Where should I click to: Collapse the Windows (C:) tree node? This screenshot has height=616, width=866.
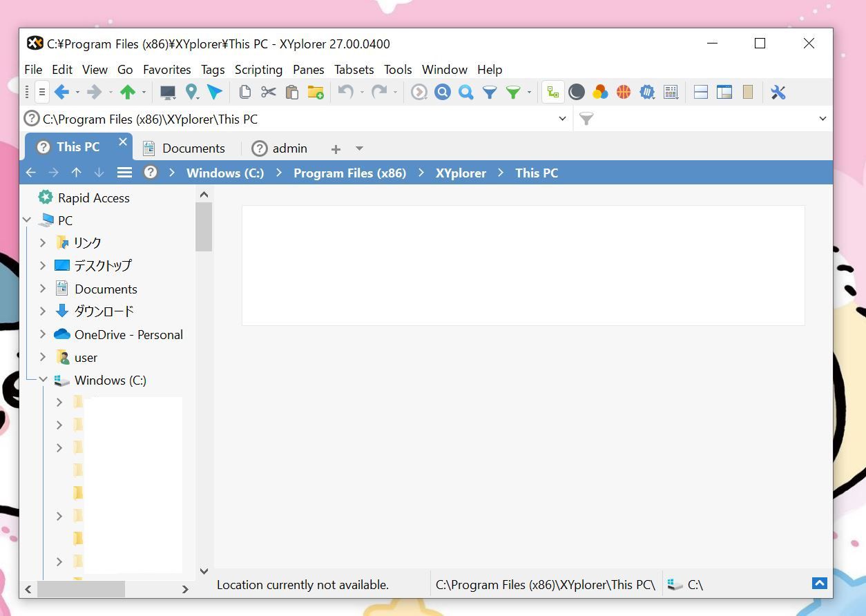(x=43, y=380)
